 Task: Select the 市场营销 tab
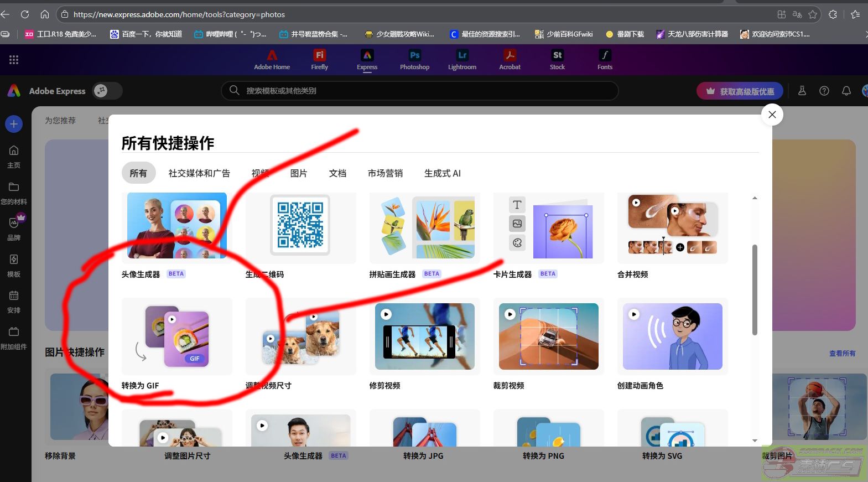coord(385,173)
